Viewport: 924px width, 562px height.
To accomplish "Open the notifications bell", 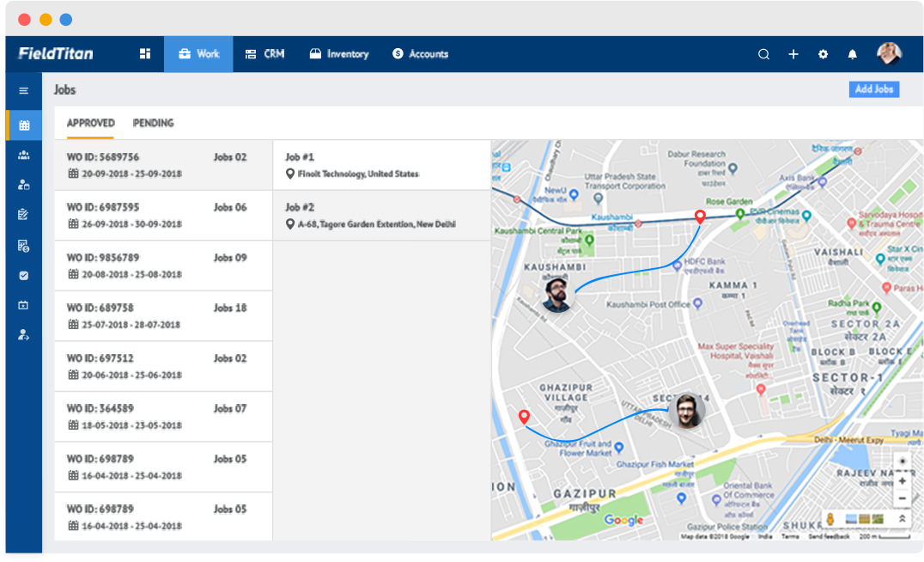I will tap(852, 54).
